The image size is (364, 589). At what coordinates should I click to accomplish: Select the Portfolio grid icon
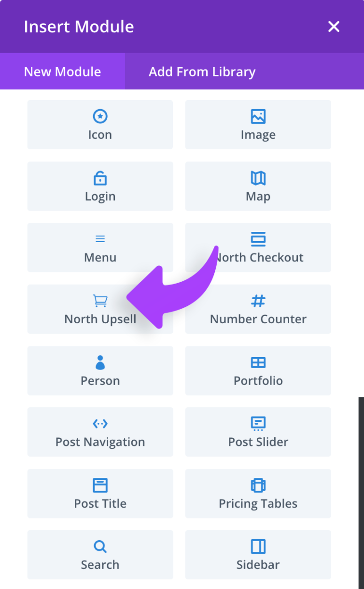pyautogui.click(x=258, y=362)
